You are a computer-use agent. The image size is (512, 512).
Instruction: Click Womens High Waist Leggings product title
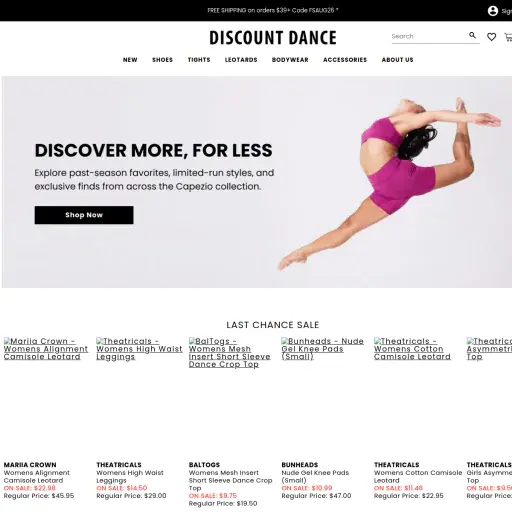pos(130,477)
